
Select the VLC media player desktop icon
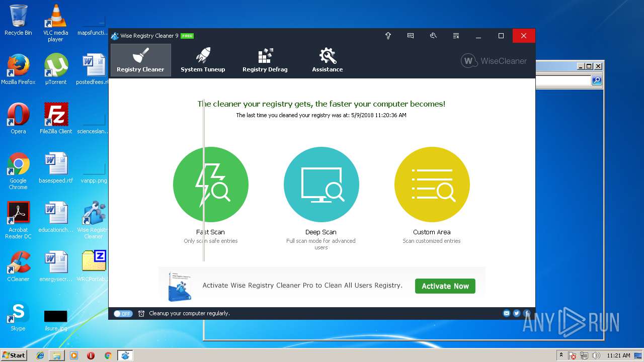coord(55,23)
